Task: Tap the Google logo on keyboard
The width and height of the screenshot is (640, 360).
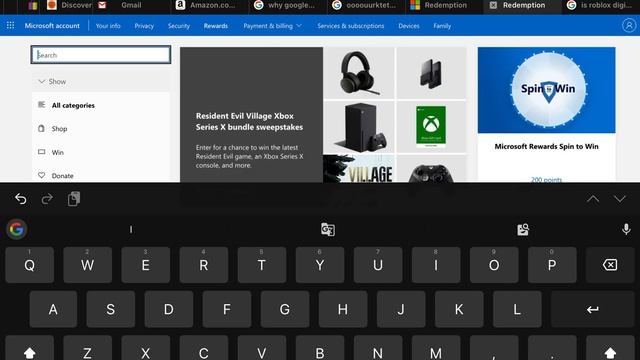Action: click(17, 229)
